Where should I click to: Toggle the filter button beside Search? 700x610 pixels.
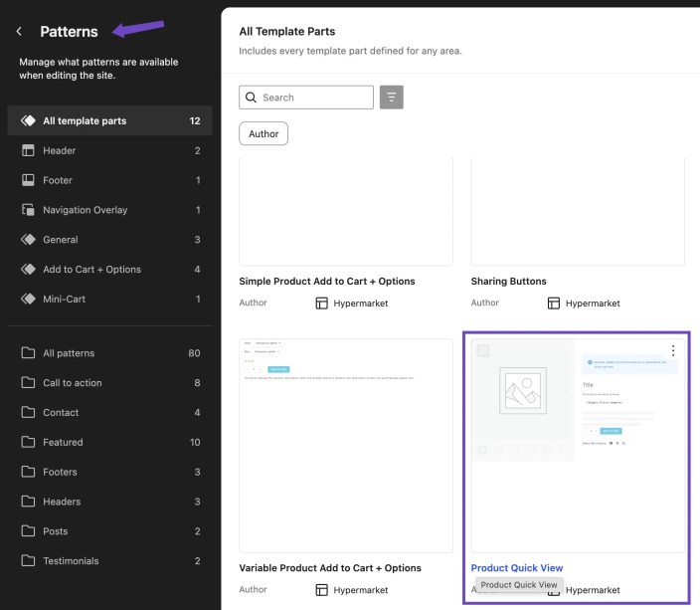(392, 97)
